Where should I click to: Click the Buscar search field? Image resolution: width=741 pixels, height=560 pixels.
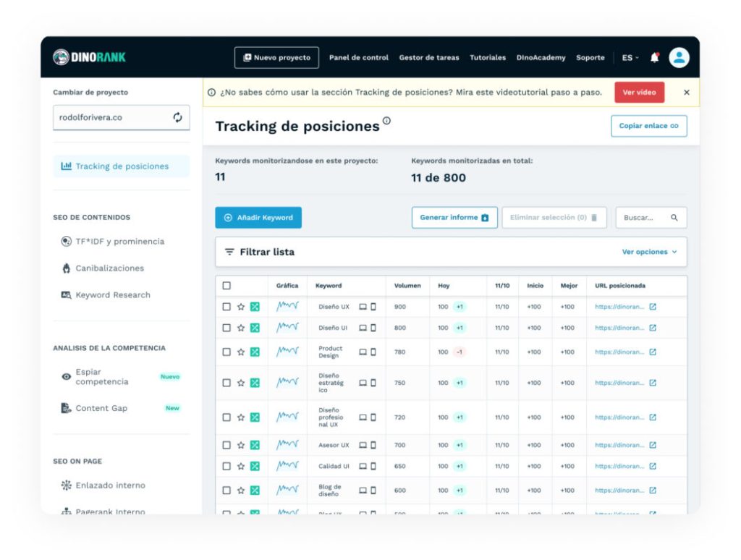644,218
